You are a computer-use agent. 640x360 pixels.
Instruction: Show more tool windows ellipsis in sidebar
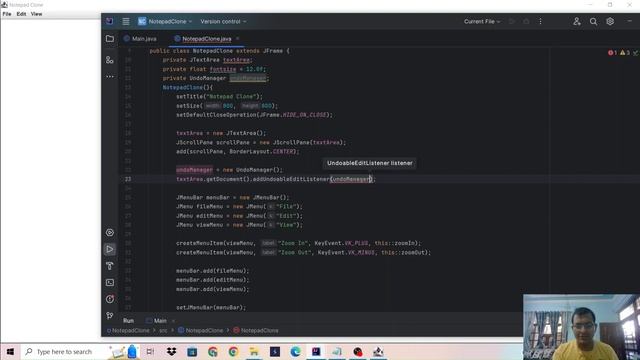click(110, 77)
